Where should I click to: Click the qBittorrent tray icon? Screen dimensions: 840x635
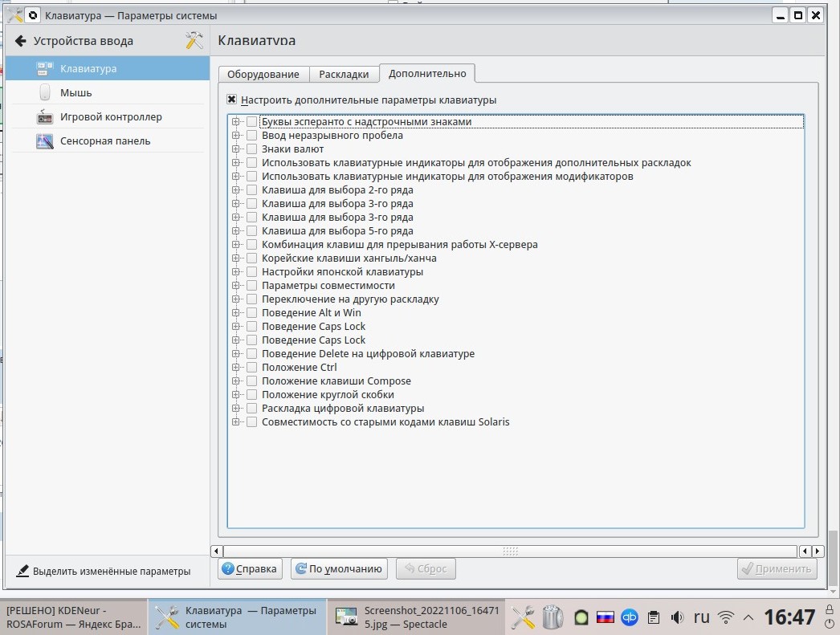pyautogui.click(x=630, y=617)
